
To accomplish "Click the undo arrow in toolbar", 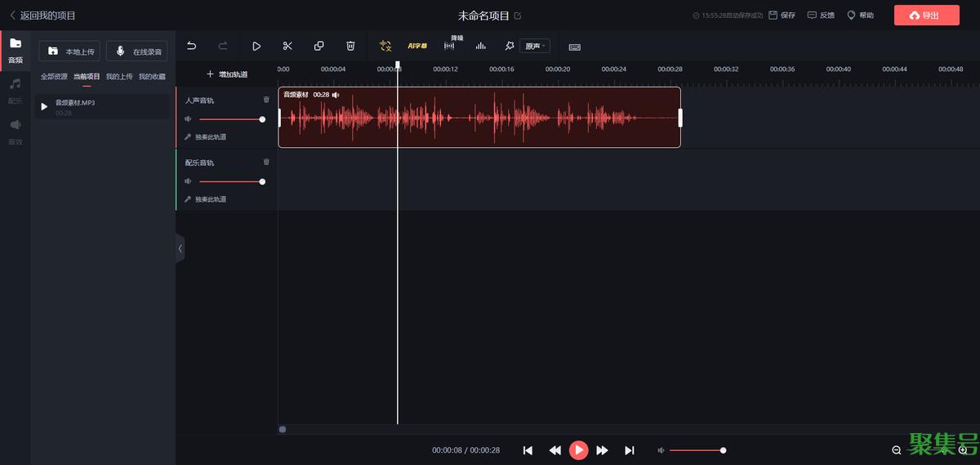I will click(192, 47).
